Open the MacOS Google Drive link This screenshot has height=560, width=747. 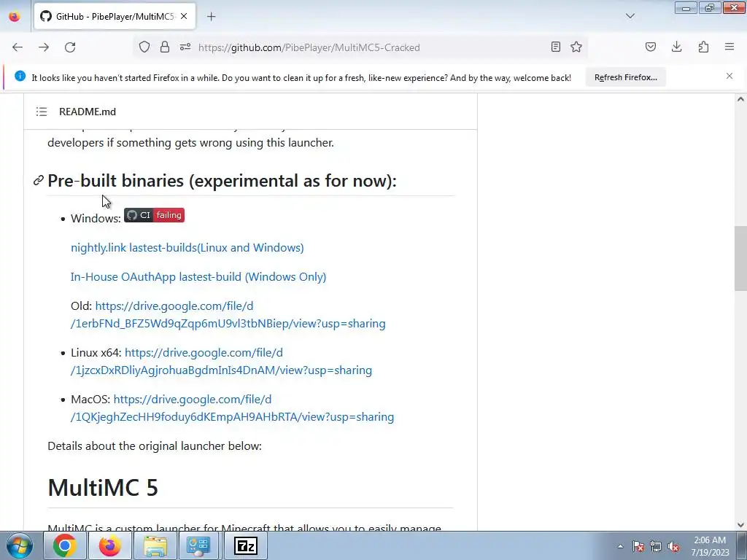pyautogui.click(x=233, y=408)
